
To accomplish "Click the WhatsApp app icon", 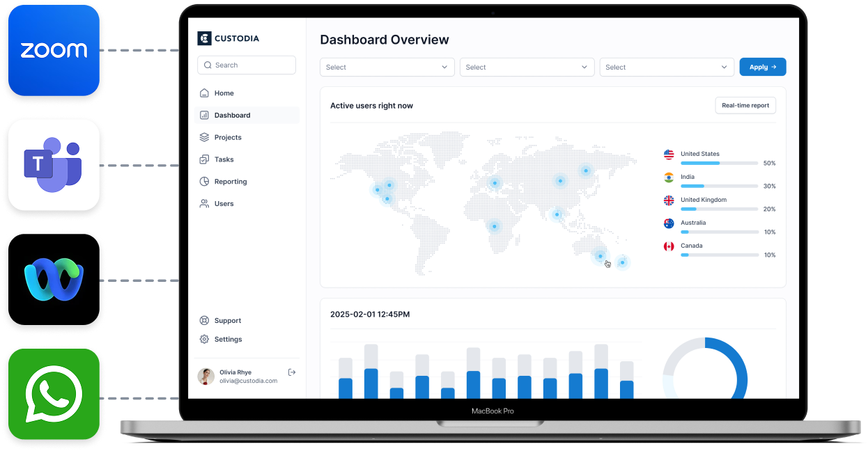I will (54, 394).
